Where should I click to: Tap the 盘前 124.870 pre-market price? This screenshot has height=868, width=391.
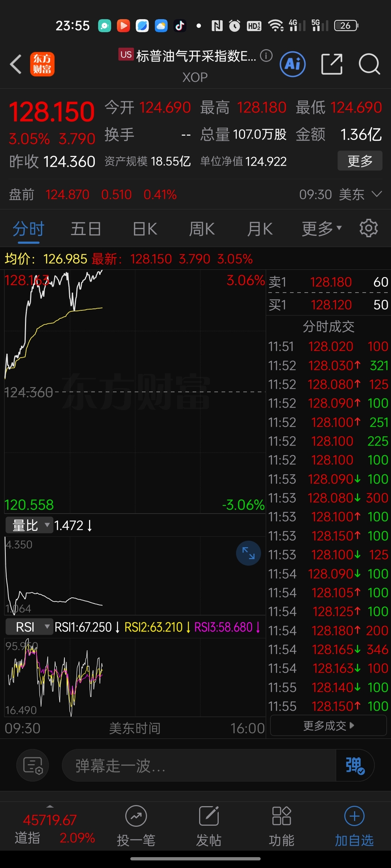67,195
